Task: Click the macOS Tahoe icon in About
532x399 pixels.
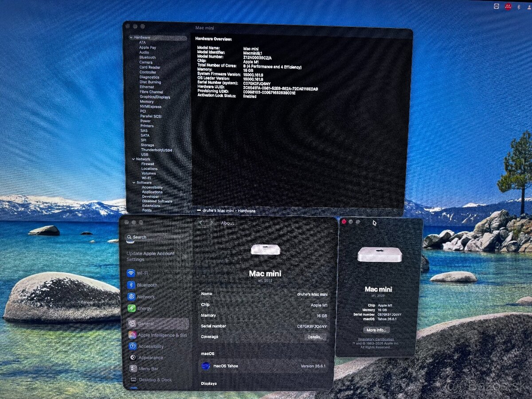Action: 206,366
